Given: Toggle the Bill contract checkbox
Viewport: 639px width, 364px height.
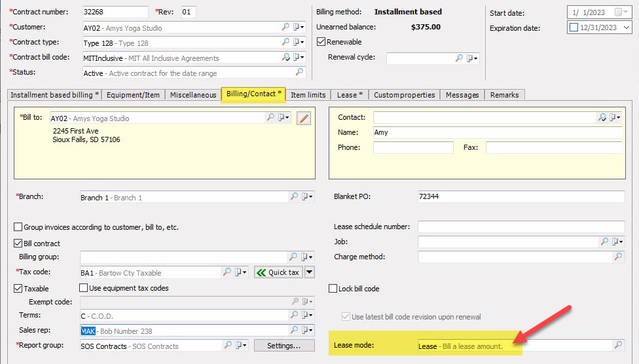Looking at the screenshot, I should pyautogui.click(x=18, y=244).
